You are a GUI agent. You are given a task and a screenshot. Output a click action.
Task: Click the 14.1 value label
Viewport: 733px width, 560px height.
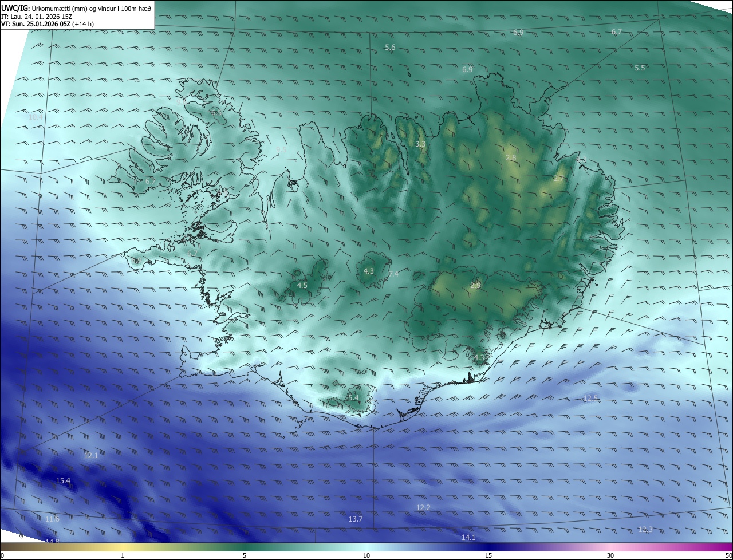point(468,537)
